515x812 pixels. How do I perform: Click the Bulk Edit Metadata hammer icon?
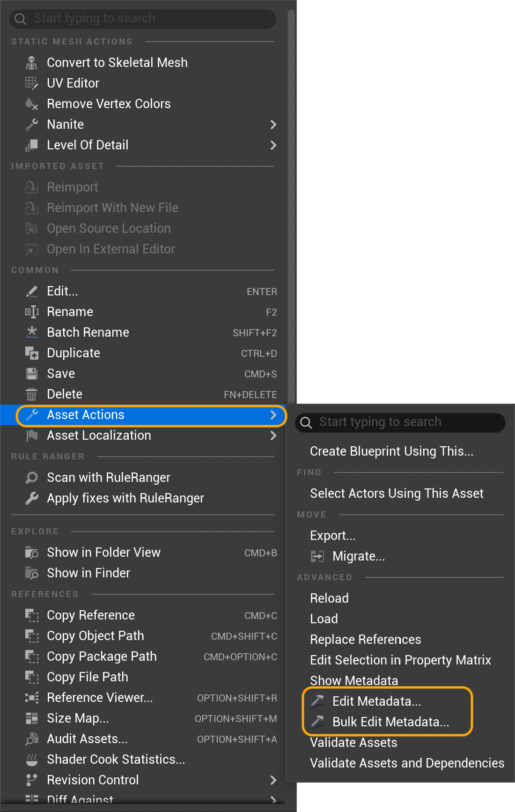point(317,722)
